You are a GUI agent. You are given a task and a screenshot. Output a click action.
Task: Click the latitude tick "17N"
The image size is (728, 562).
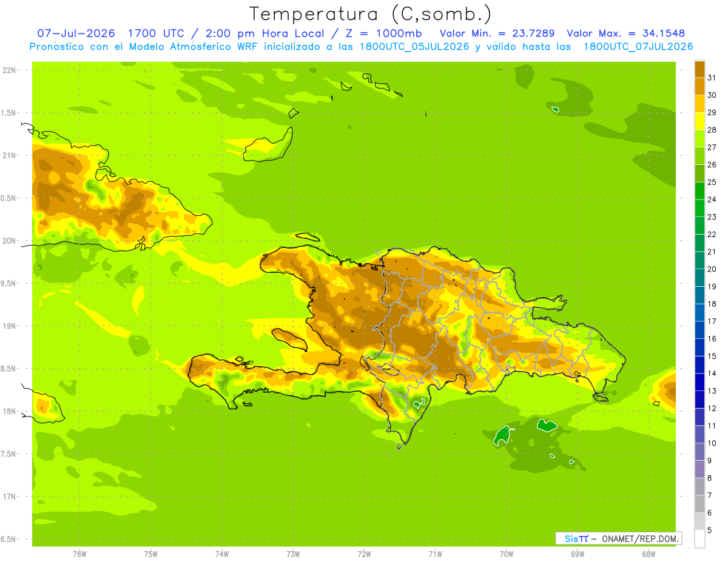(10, 497)
